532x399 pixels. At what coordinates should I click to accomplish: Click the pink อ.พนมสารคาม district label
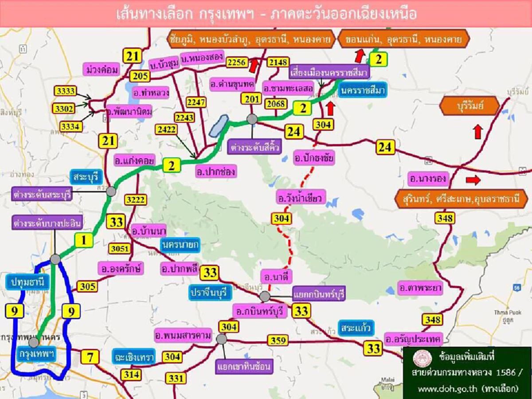[183, 335]
